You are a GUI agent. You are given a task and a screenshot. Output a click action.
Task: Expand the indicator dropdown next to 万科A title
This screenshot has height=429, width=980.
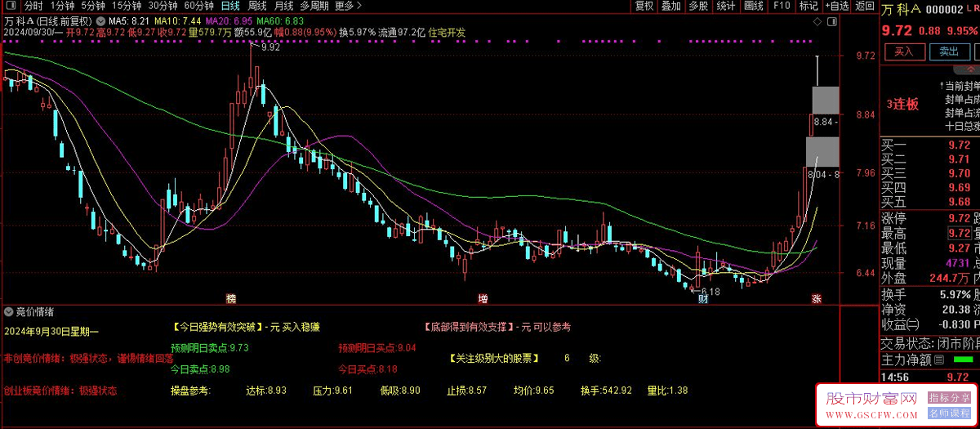pos(100,20)
